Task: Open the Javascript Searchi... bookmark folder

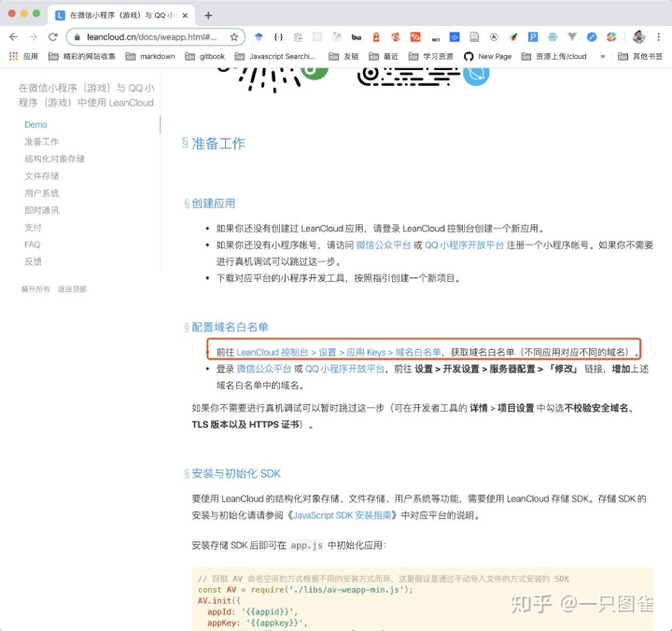Action: coord(275,56)
